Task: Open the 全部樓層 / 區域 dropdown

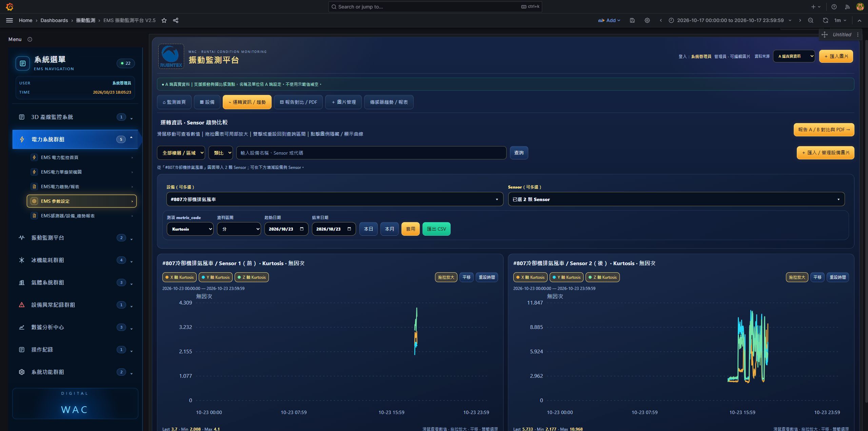Action: coord(181,153)
